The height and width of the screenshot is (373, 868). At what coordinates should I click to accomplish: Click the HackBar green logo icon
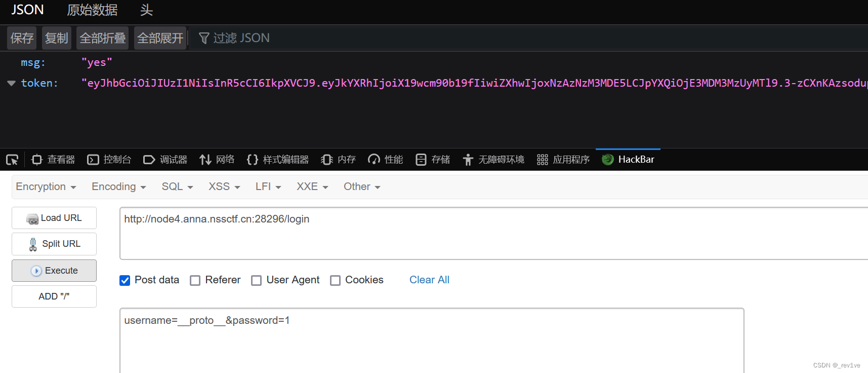pyautogui.click(x=608, y=160)
